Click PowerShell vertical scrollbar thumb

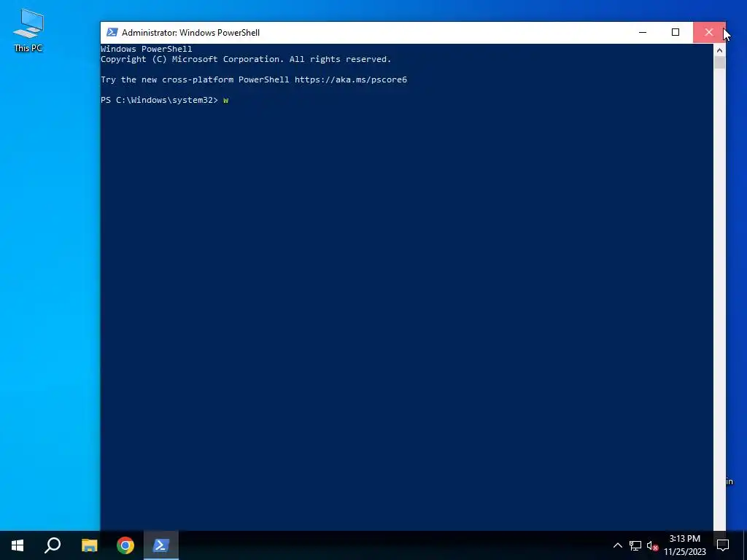[719, 63]
